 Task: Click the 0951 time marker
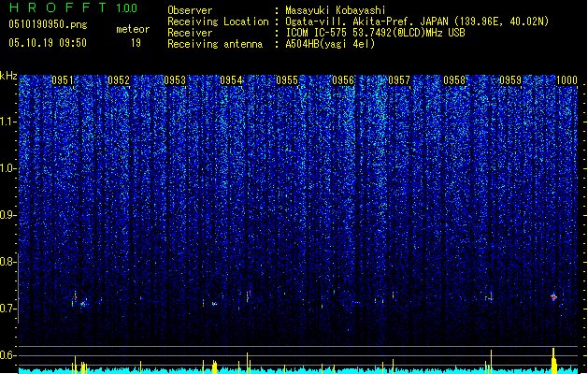tap(63, 80)
